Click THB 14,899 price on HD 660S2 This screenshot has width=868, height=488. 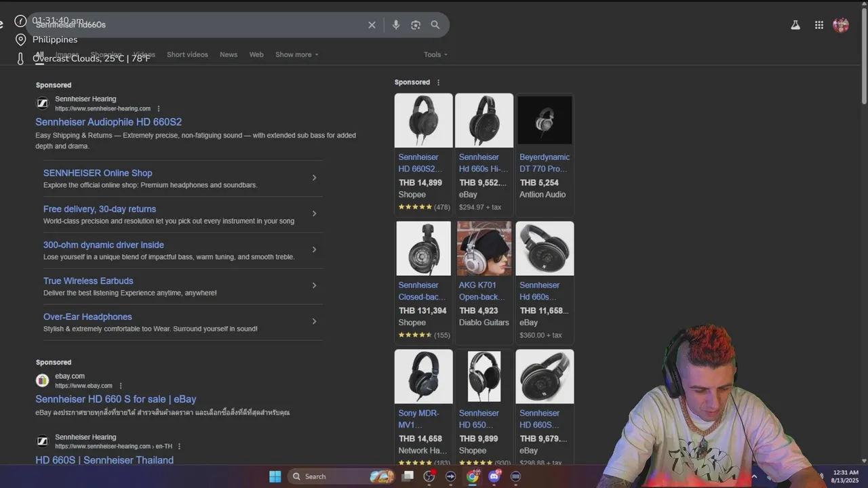pos(420,183)
